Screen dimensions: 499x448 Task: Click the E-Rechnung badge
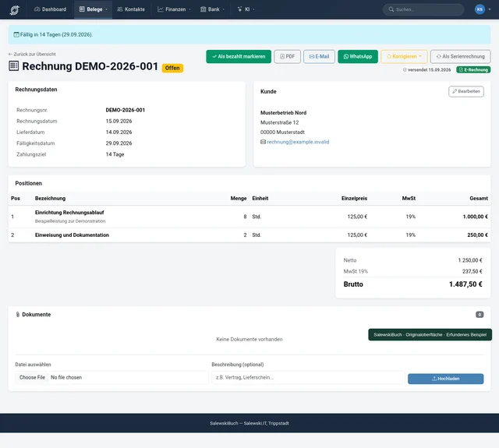473,69
